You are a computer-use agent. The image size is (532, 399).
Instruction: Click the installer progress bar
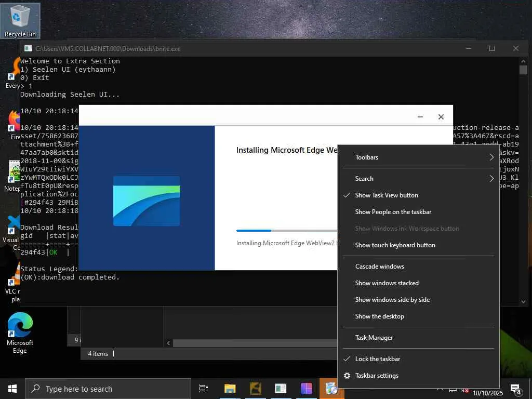click(287, 230)
